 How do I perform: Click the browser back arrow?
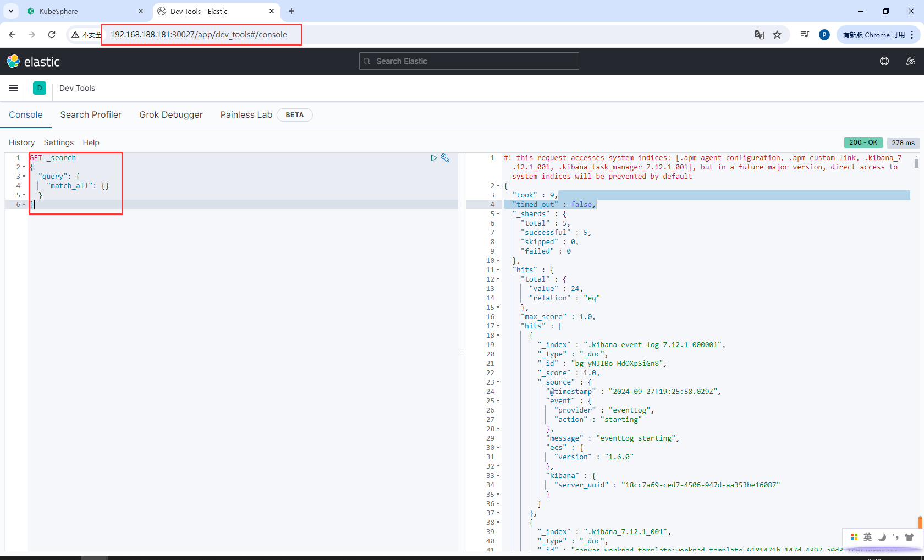pyautogui.click(x=12, y=35)
